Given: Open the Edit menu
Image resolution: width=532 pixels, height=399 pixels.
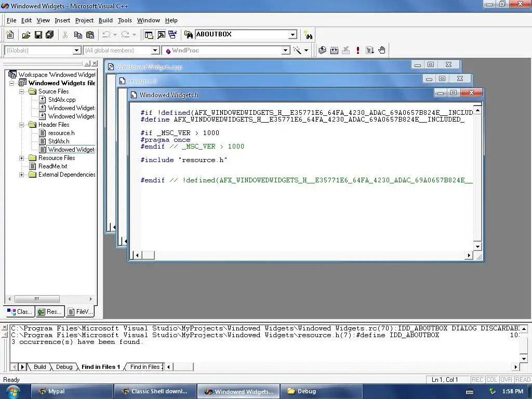Looking at the screenshot, I should click(26, 20).
